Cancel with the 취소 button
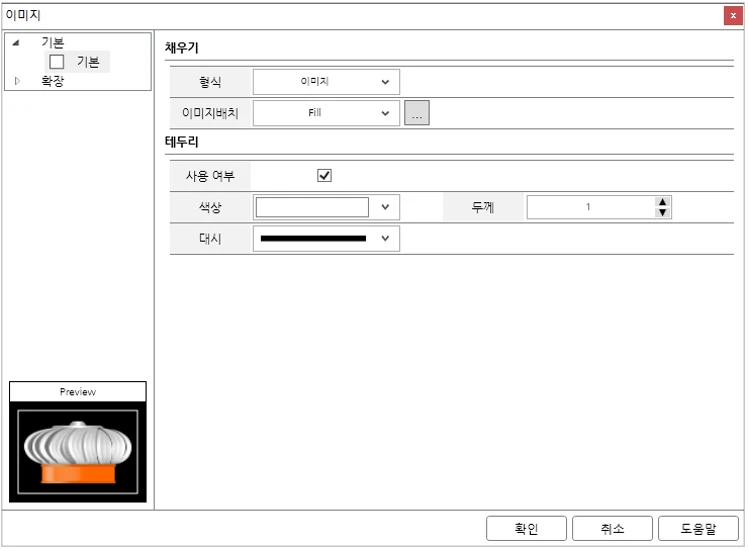 pyautogui.click(x=612, y=529)
